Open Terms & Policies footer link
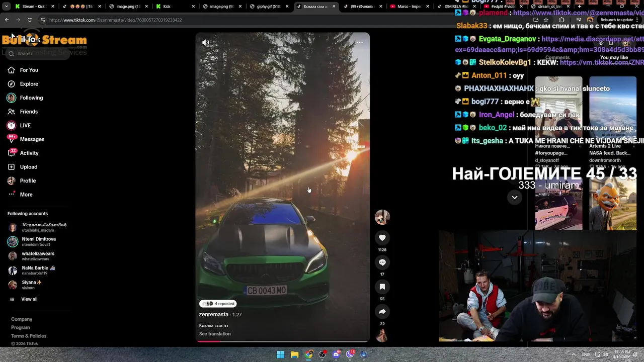Viewport: 644px width, 362px height. point(29,336)
